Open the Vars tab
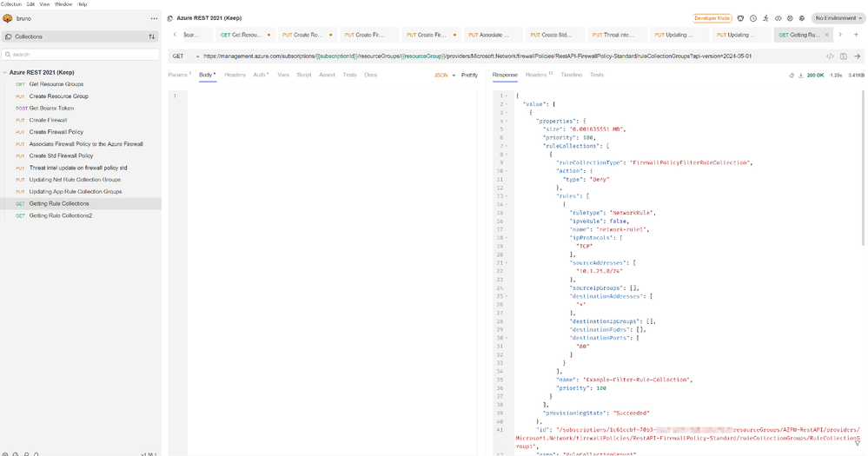This screenshot has width=868, height=456. coord(283,75)
